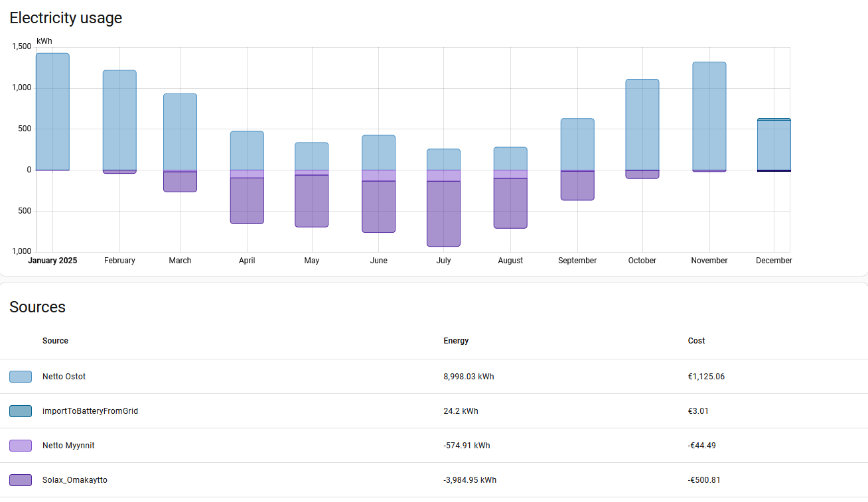Click the Solax_Omakaytto dark purple swatch
Image resolution: width=868 pixels, height=502 pixels.
pyautogui.click(x=20, y=480)
